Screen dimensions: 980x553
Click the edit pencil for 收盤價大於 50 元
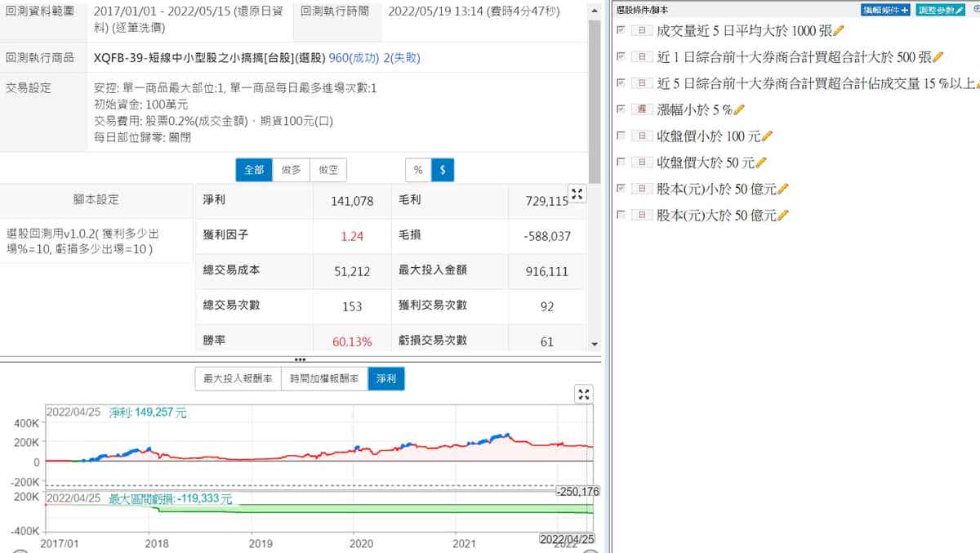[761, 163]
